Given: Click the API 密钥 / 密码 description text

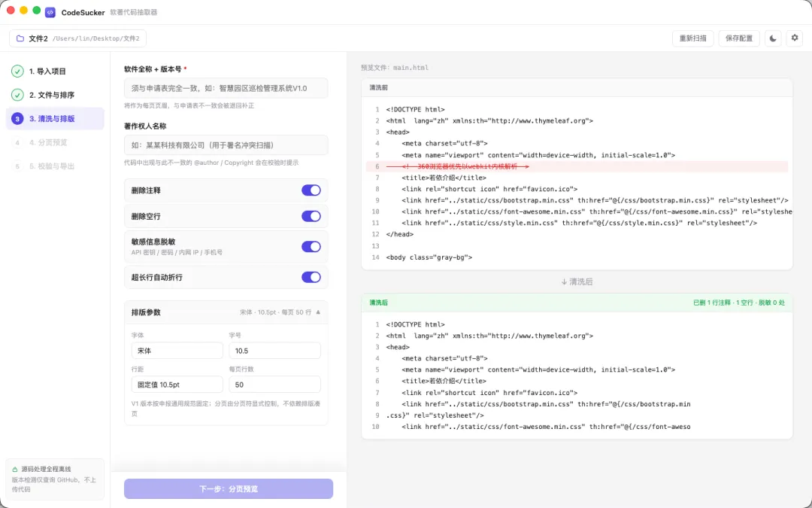Looking at the screenshot, I should coord(177,252).
